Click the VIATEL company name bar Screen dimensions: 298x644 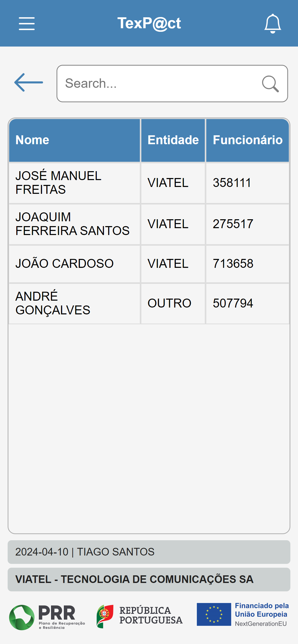click(149, 579)
